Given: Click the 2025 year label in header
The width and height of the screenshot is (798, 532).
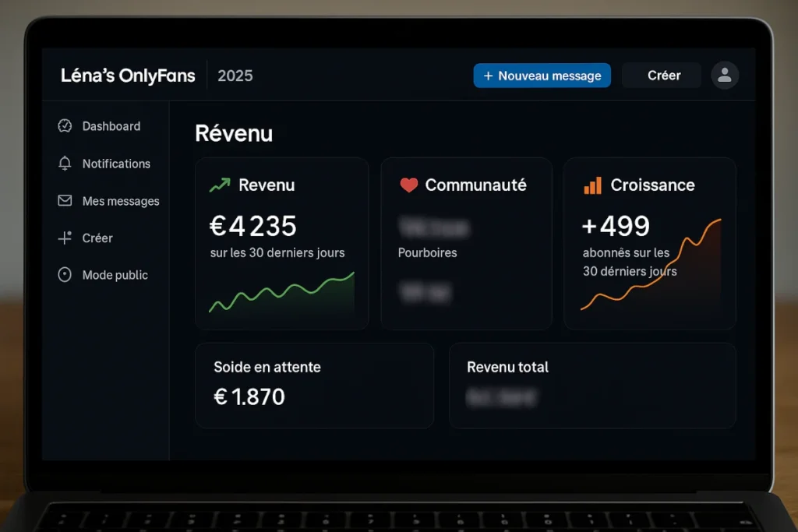Looking at the screenshot, I should pos(235,76).
